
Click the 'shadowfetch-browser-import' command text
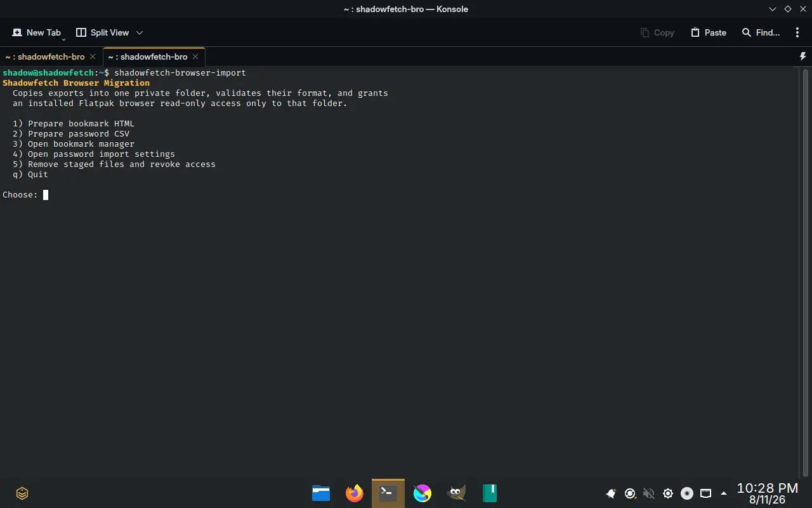click(x=180, y=72)
